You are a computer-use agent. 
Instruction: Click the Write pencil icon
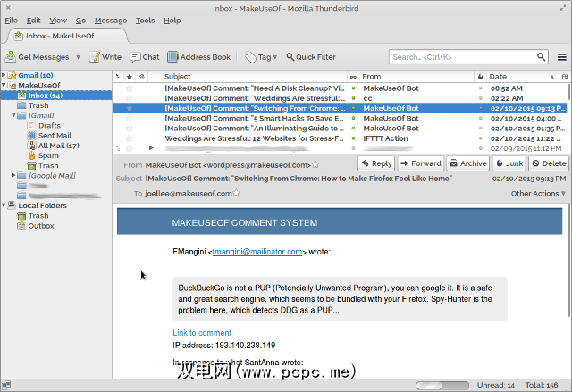point(95,57)
